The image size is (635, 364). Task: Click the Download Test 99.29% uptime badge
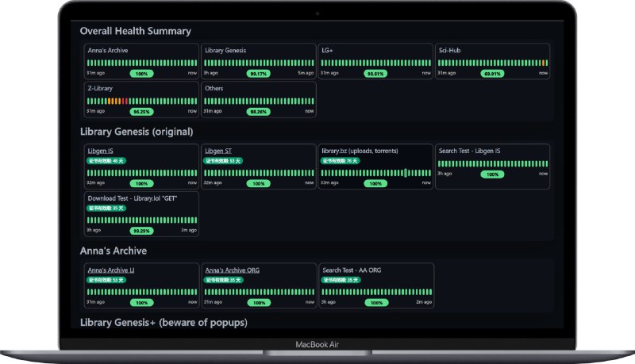(141, 231)
